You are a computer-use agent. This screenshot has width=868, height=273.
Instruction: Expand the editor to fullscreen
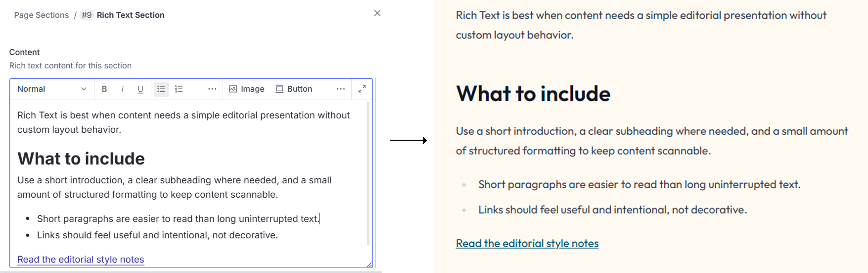[362, 89]
